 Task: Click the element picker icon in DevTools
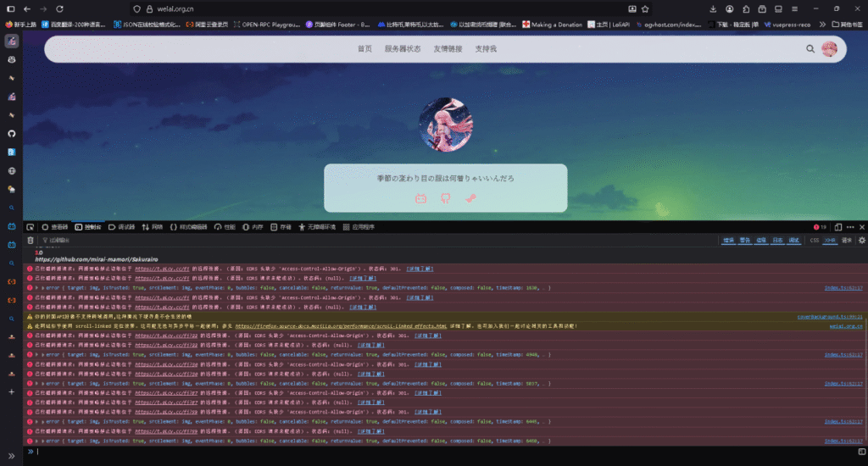(x=30, y=227)
